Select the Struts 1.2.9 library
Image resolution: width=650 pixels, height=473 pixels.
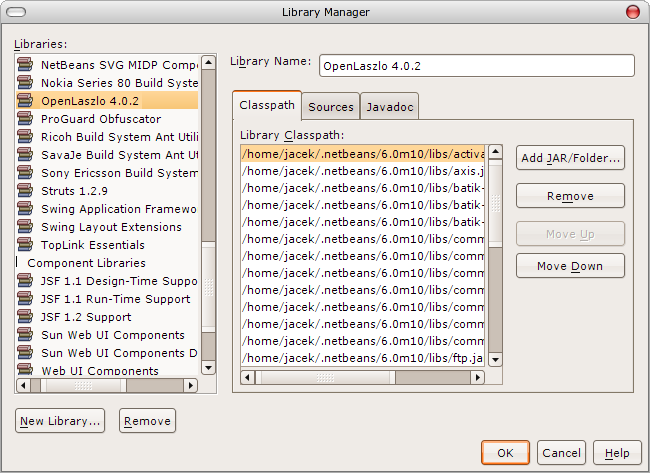[x=107, y=191]
